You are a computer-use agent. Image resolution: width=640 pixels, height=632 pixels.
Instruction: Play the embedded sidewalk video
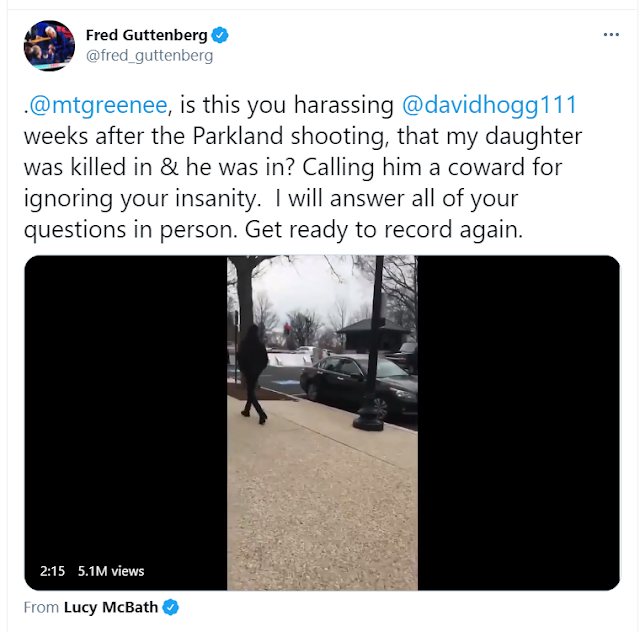[x=322, y=423]
